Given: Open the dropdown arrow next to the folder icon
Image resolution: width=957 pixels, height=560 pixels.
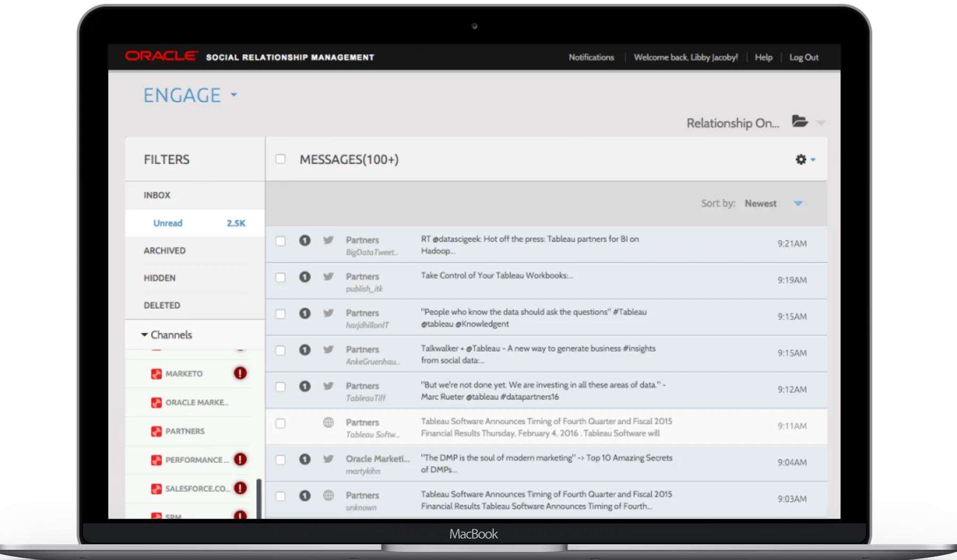Looking at the screenshot, I should 821,123.
